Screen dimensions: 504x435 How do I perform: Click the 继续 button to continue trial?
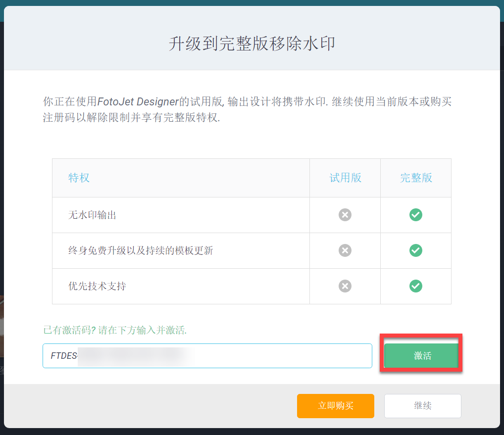423,406
